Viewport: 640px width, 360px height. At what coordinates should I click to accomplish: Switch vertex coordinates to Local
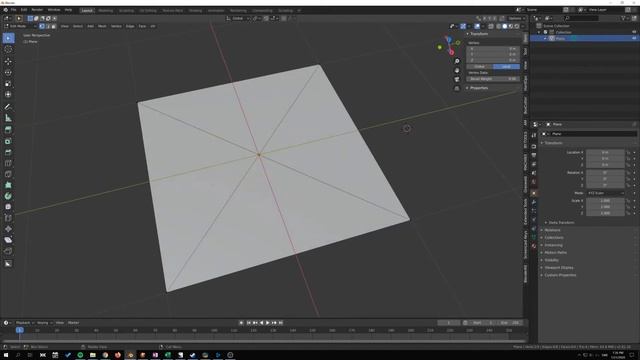[506, 67]
